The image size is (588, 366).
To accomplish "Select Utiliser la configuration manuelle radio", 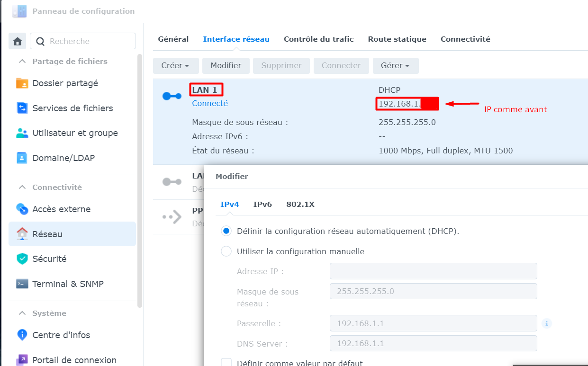I will (x=226, y=251).
